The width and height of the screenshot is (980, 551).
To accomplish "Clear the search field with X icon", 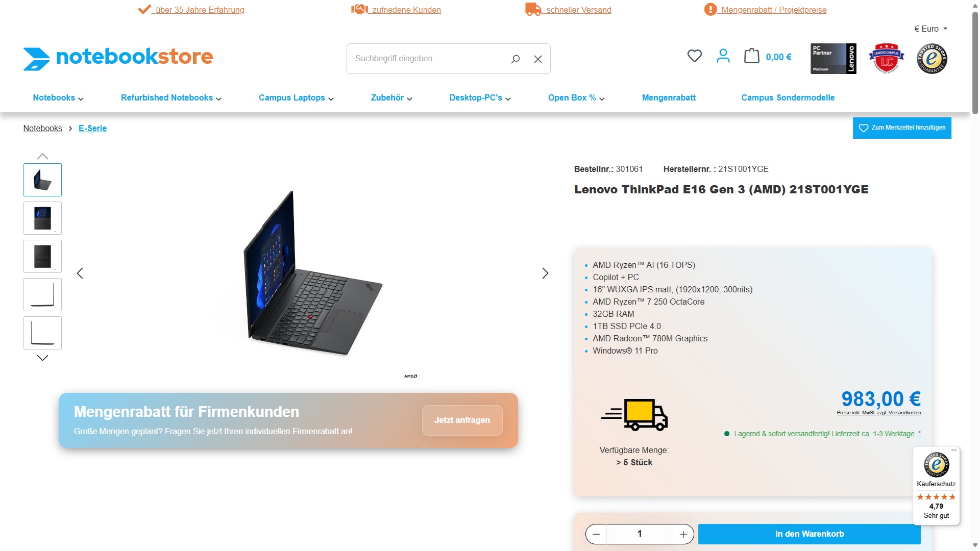I will [x=538, y=59].
